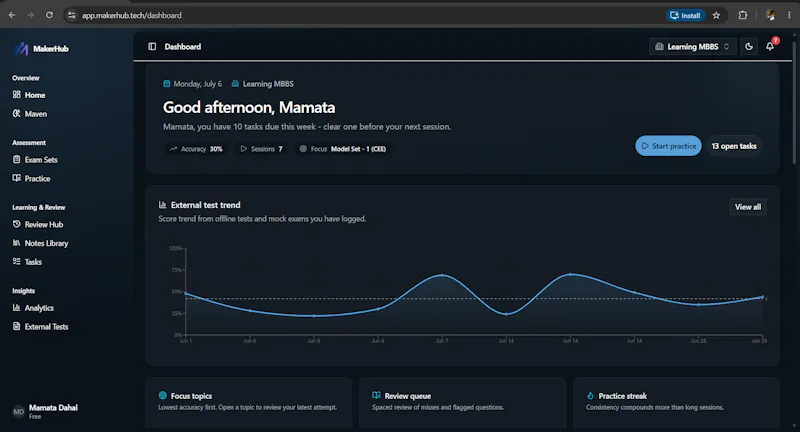Open the 13 open tasks button

coord(734,146)
